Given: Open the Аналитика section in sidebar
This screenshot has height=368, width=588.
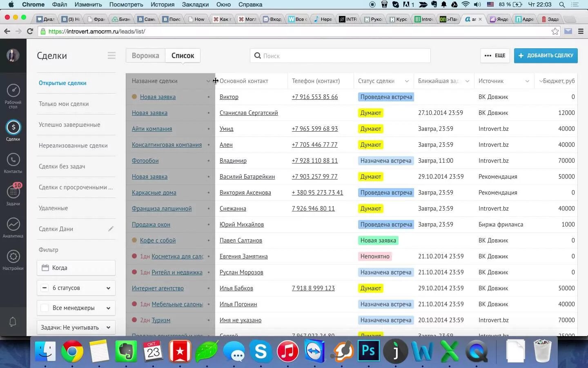Looking at the screenshot, I should (13, 226).
